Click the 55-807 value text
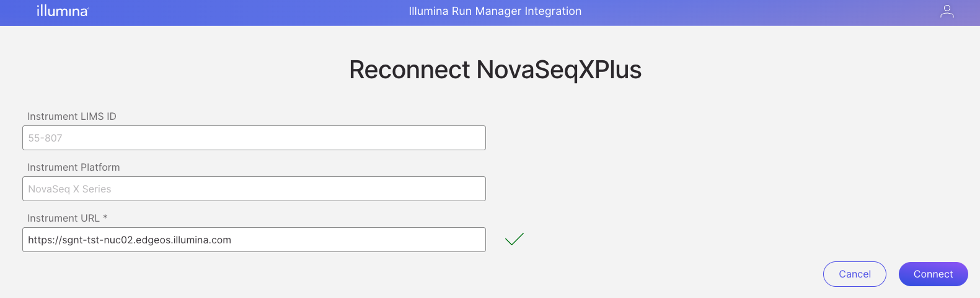The image size is (980, 298). [x=45, y=138]
